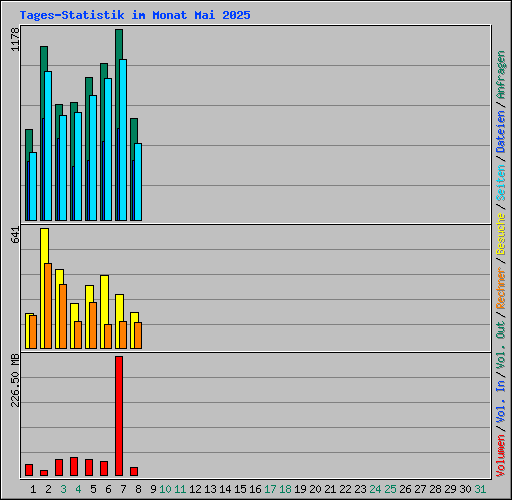
Task: Click day number 23 on the x-axis
Action: point(360,489)
